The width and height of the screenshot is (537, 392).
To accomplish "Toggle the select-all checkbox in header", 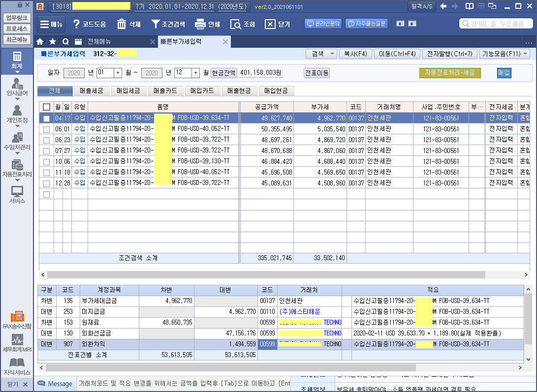I will (46, 107).
